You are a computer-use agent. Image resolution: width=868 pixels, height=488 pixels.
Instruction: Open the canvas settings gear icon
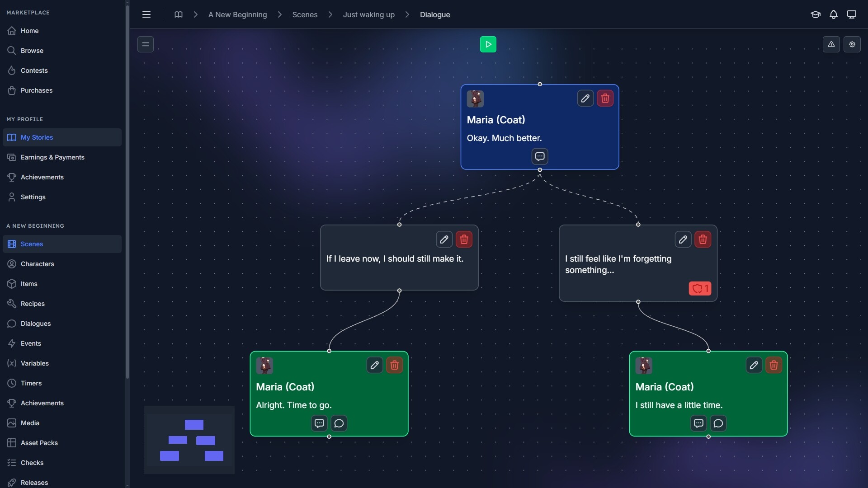point(852,44)
